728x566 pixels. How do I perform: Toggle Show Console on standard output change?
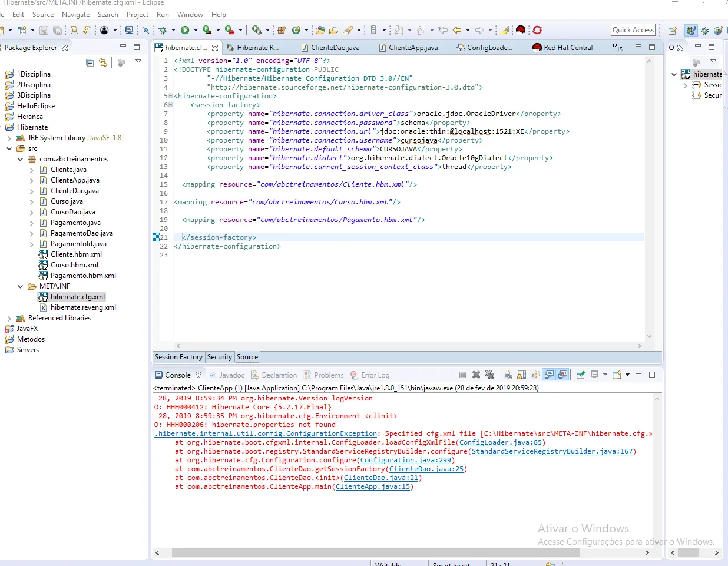(549, 375)
